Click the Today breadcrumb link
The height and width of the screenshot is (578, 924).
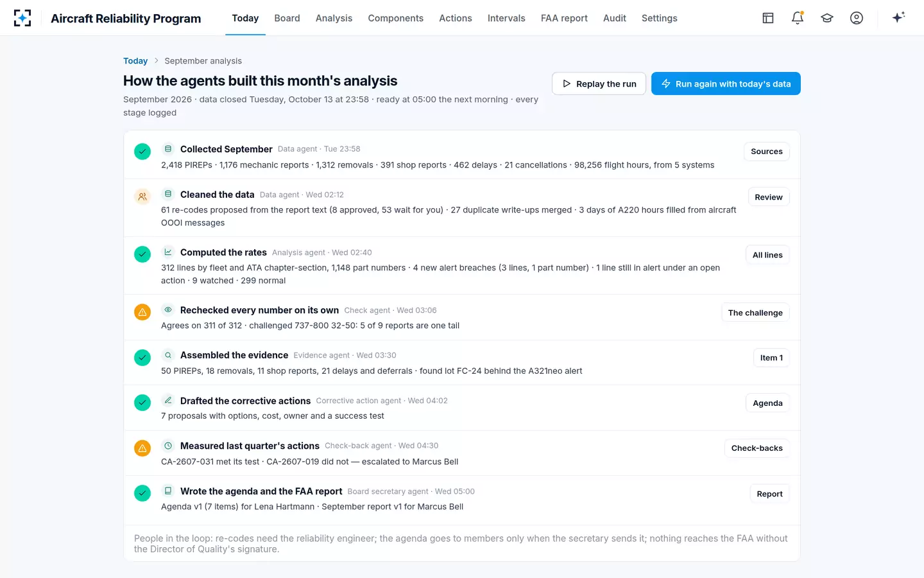[135, 61]
